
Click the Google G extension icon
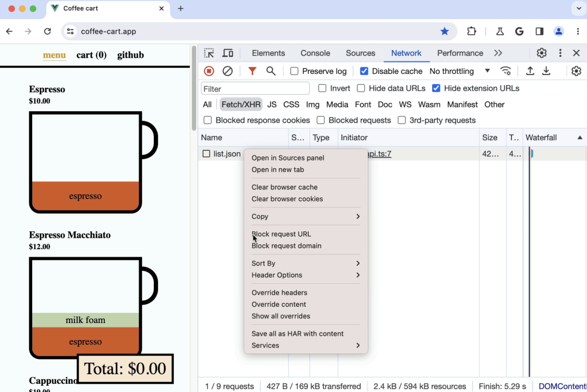[519, 31]
